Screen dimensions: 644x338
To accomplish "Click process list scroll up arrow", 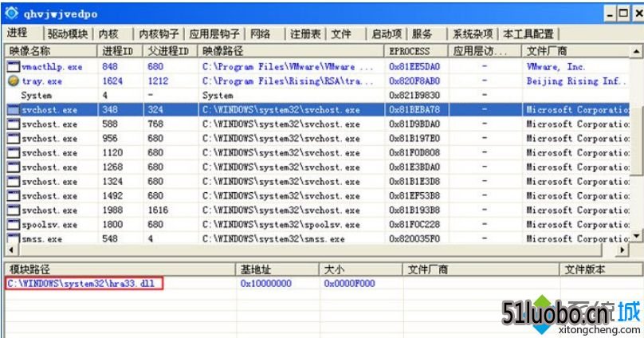I will click(x=636, y=51).
